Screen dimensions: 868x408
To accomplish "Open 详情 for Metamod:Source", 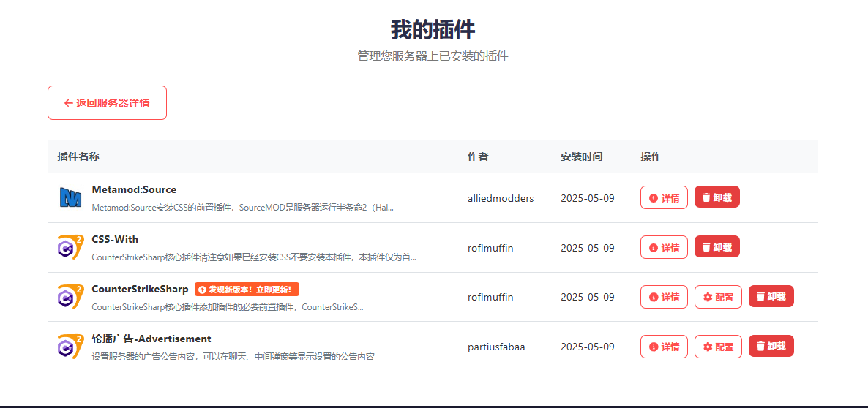I will pyautogui.click(x=665, y=197).
